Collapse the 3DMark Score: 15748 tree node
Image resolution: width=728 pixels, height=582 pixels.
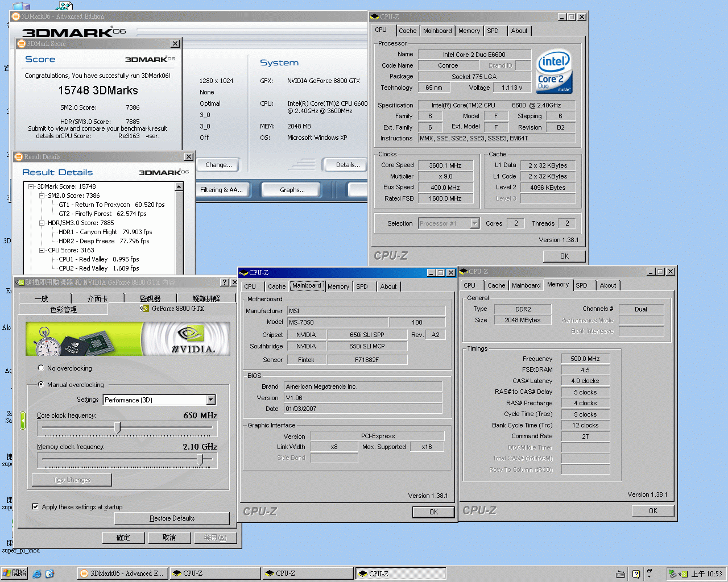[31, 186]
